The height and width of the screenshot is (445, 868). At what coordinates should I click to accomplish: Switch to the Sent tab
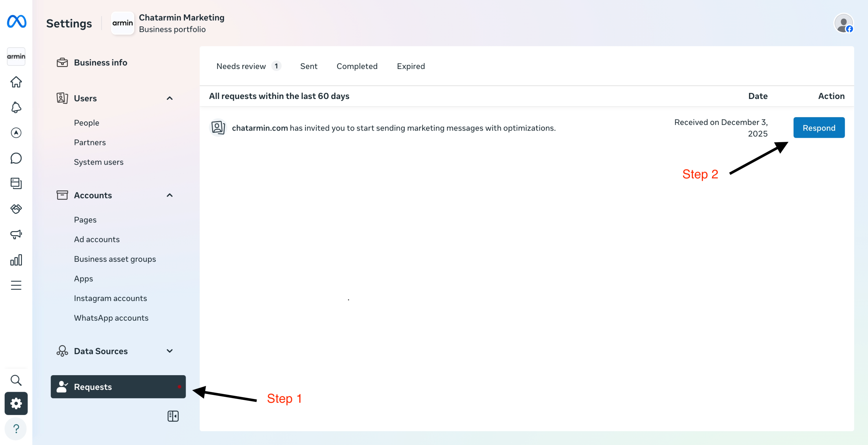(308, 66)
